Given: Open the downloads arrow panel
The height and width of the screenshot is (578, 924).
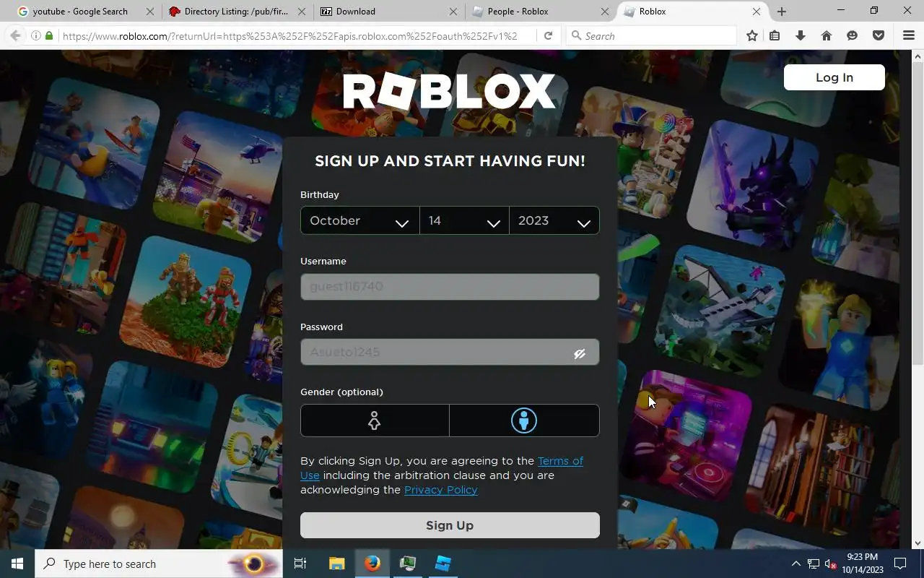Looking at the screenshot, I should point(801,35).
